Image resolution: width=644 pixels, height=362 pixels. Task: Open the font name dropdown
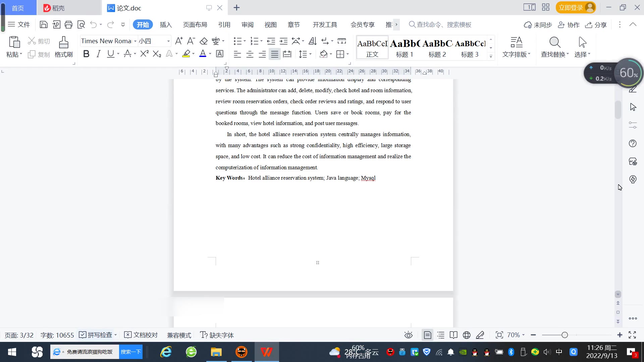click(135, 41)
